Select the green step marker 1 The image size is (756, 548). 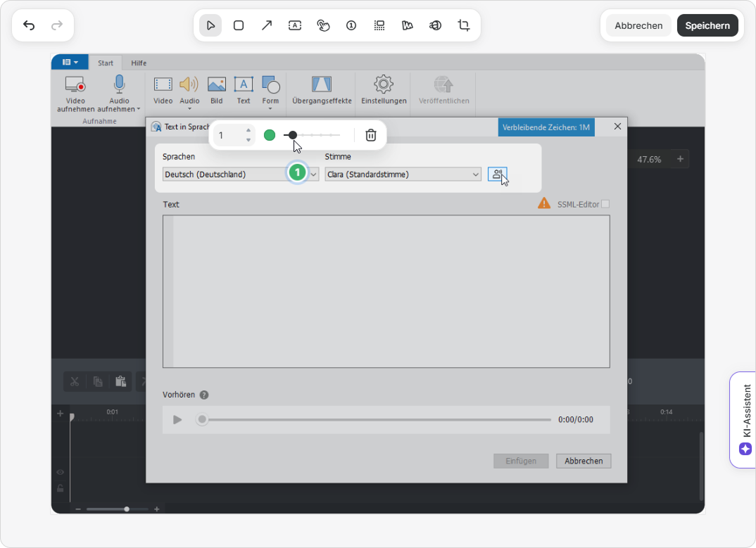click(x=298, y=172)
